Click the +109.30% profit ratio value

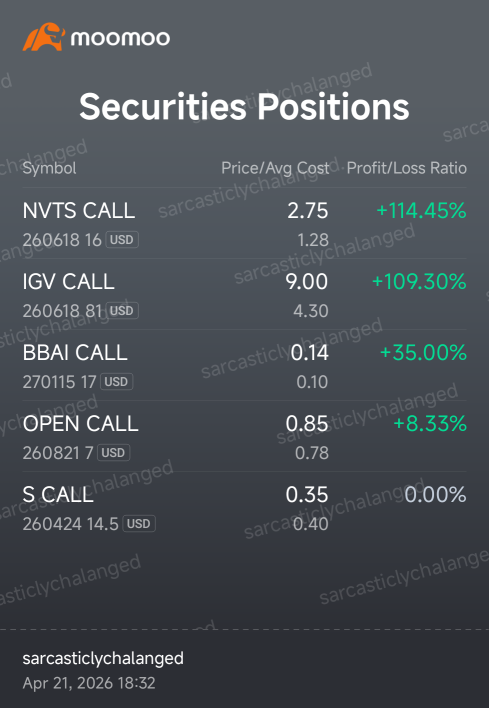coord(419,282)
